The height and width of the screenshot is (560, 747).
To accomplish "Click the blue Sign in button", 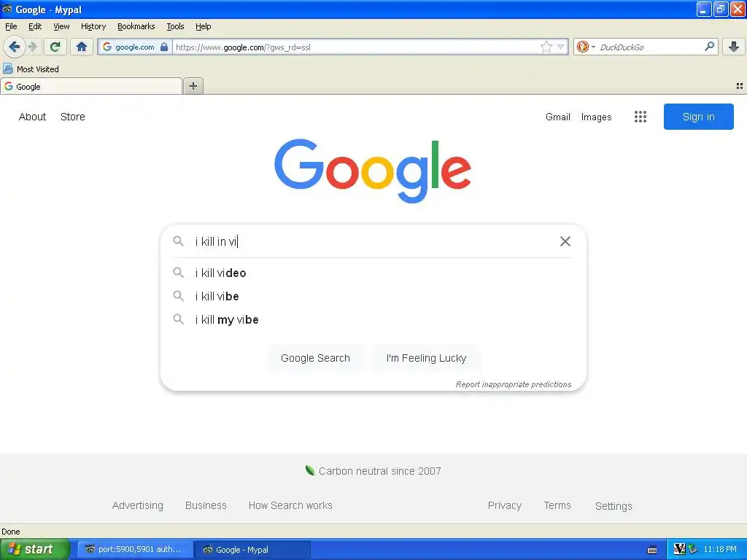I will pos(698,117).
